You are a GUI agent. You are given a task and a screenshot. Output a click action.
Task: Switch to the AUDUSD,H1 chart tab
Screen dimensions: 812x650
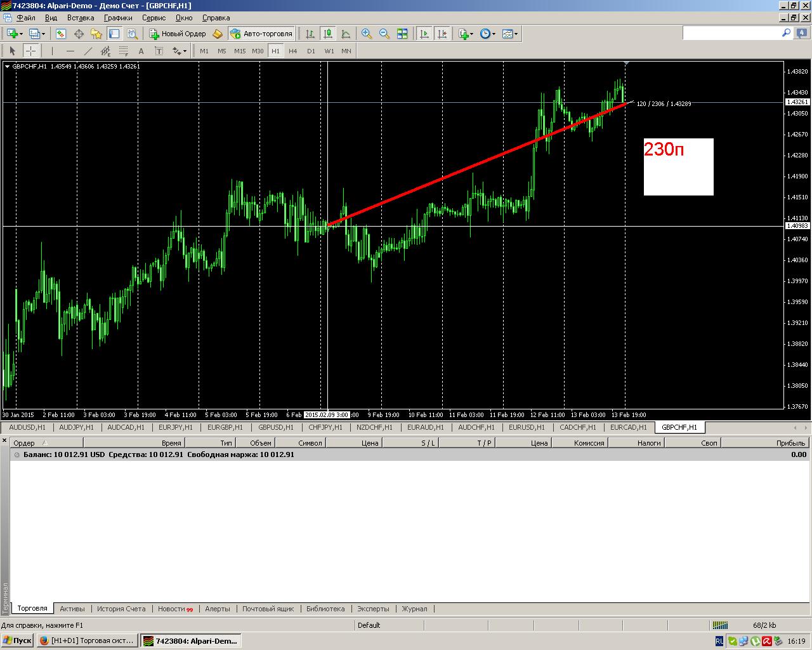click(x=27, y=427)
